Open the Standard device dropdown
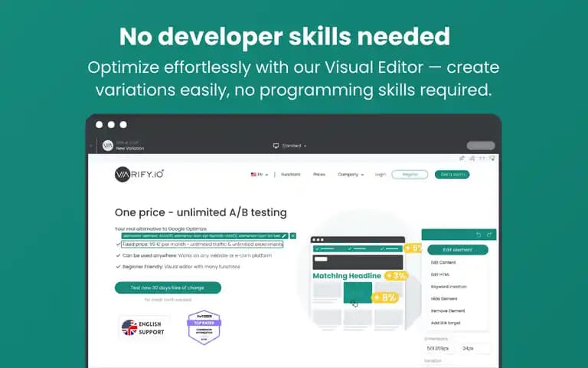 pos(290,146)
